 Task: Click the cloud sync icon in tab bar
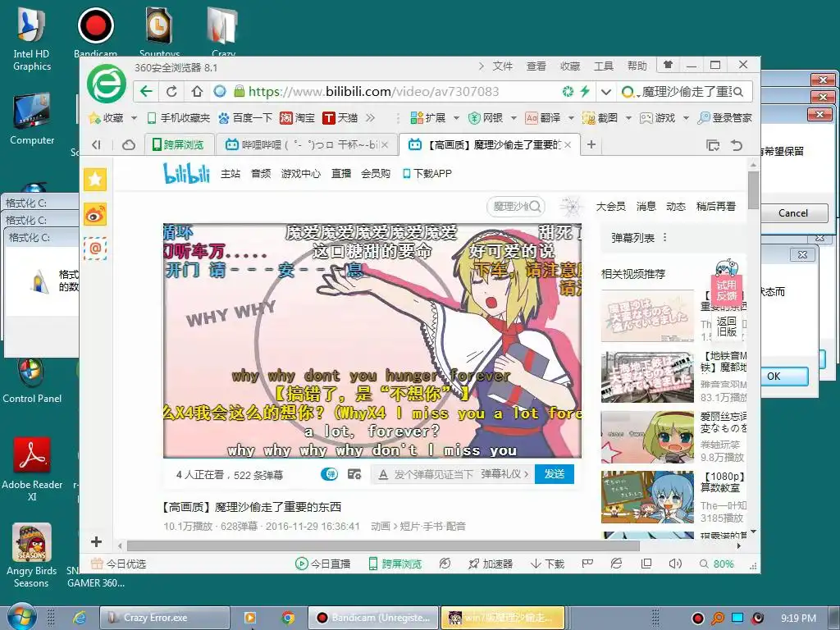tap(129, 144)
